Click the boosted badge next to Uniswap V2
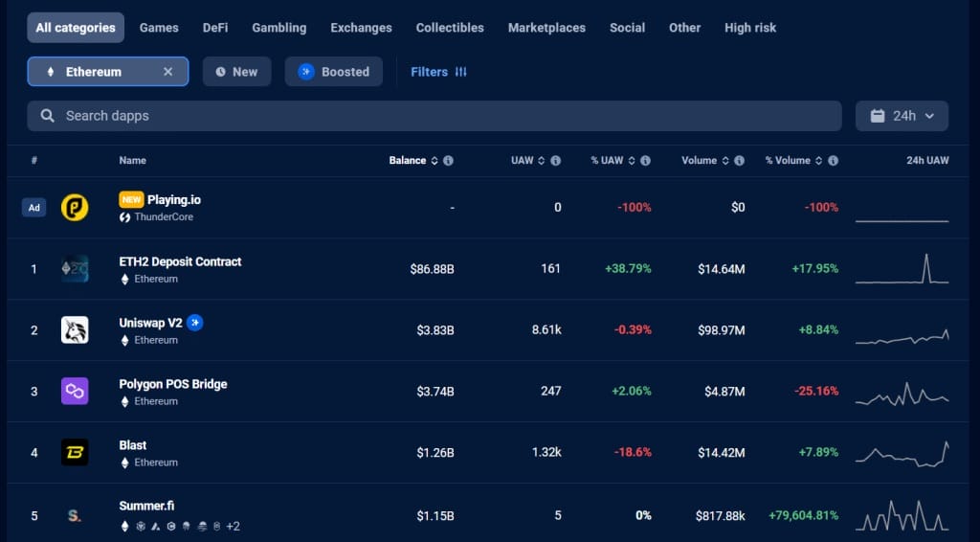This screenshot has width=980, height=542. pyautogui.click(x=195, y=323)
